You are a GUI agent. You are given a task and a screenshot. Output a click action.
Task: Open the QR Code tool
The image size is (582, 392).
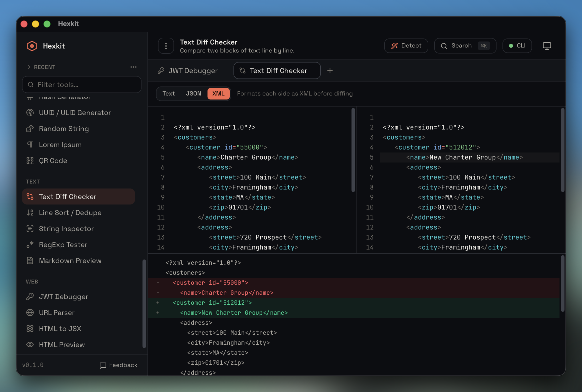pyautogui.click(x=78, y=161)
